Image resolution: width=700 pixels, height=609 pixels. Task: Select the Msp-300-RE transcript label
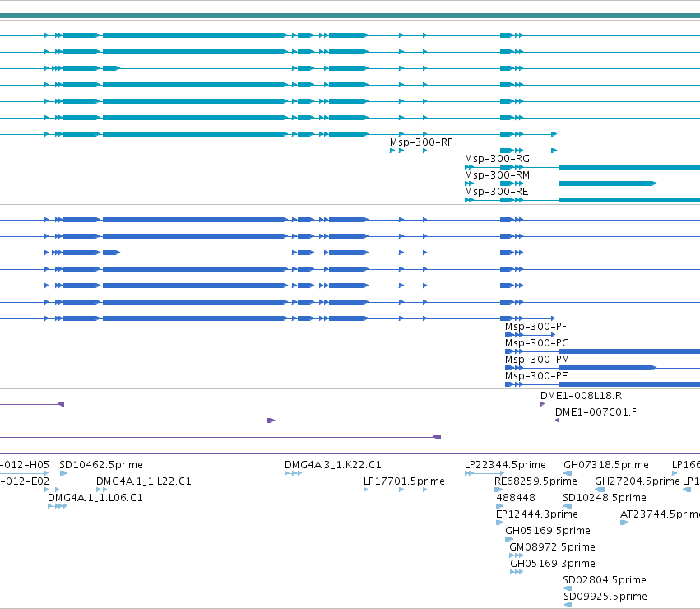point(497,192)
